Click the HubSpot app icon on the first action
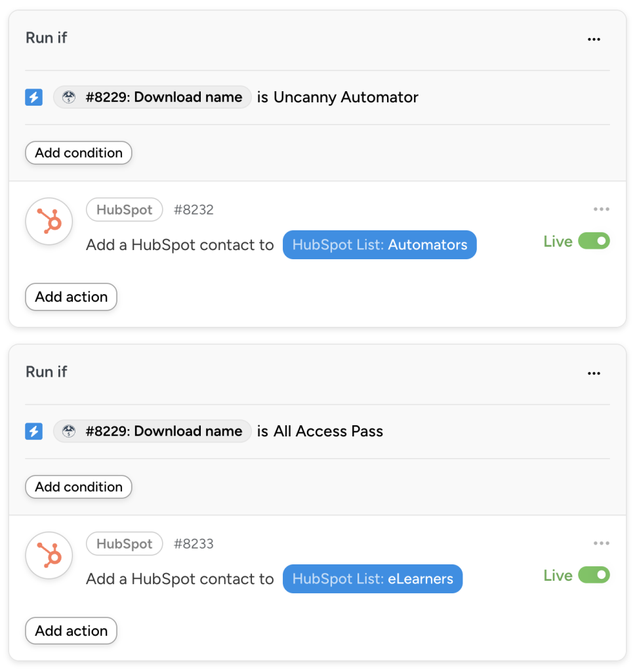Image resolution: width=637 pixels, height=672 pixels. [x=49, y=221]
